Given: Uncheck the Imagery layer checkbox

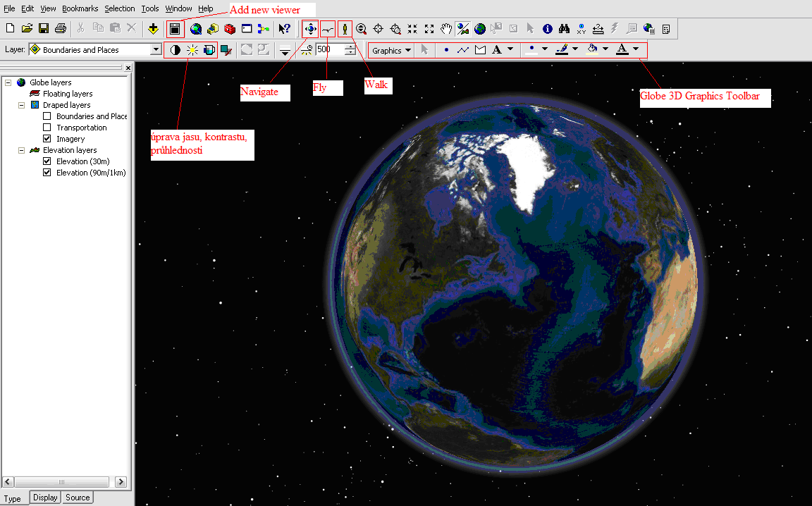Looking at the screenshot, I should pos(47,139).
